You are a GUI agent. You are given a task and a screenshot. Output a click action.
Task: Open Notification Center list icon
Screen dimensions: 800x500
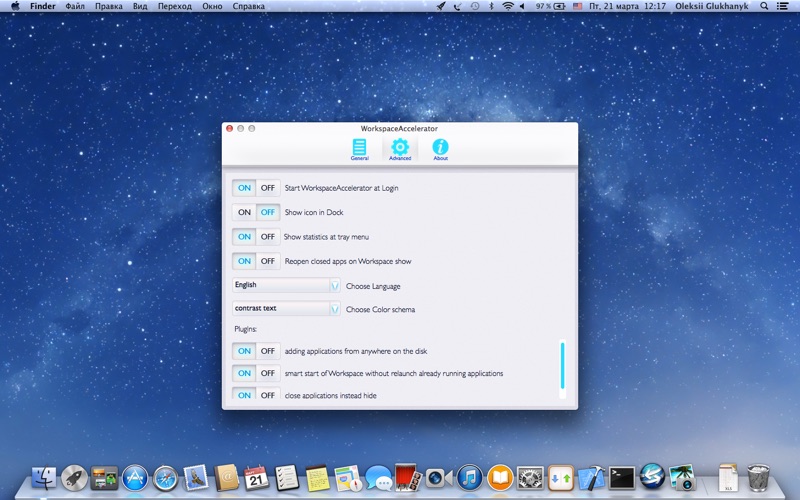coord(782,6)
